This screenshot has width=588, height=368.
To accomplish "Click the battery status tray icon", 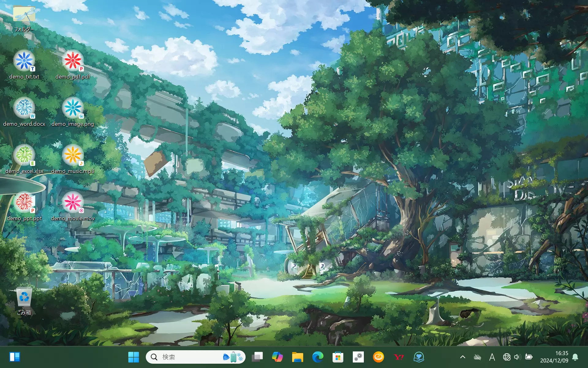I will 529,357.
